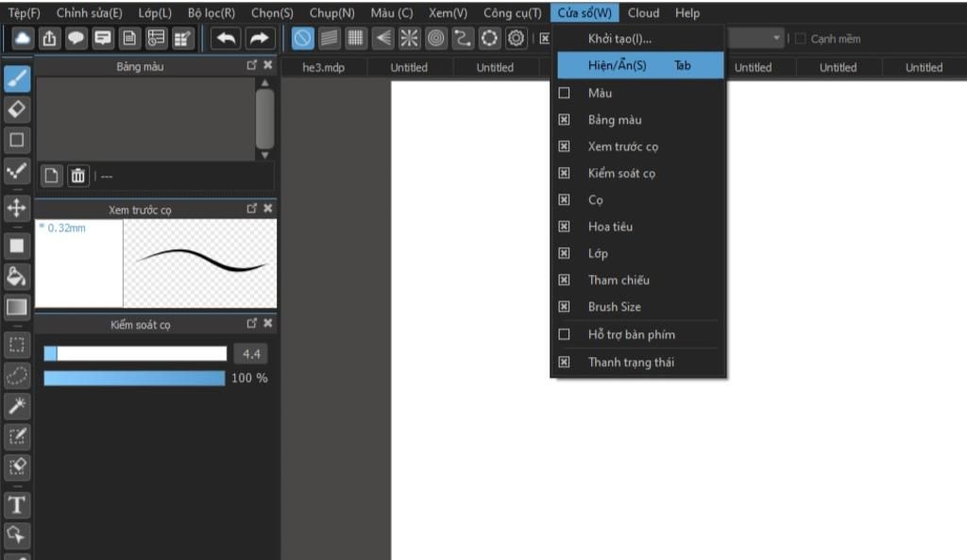967x560 pixels.
Task: Click the export/share icon
Action: pyautogui.click(x=49, y=38)
